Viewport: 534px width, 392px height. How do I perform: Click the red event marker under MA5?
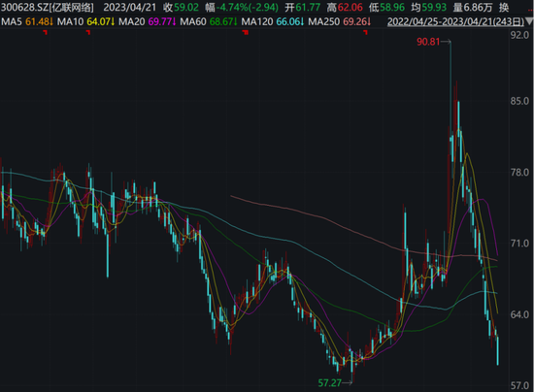click(x=45, y=32)
